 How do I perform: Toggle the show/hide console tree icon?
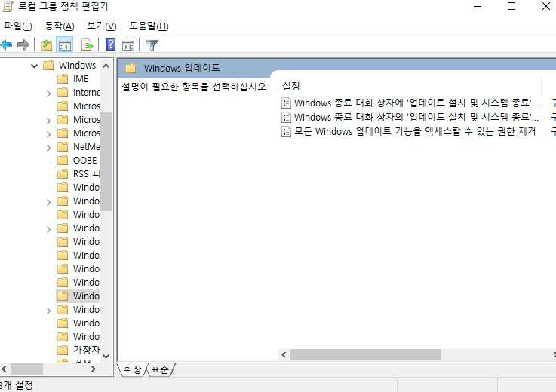65,45
